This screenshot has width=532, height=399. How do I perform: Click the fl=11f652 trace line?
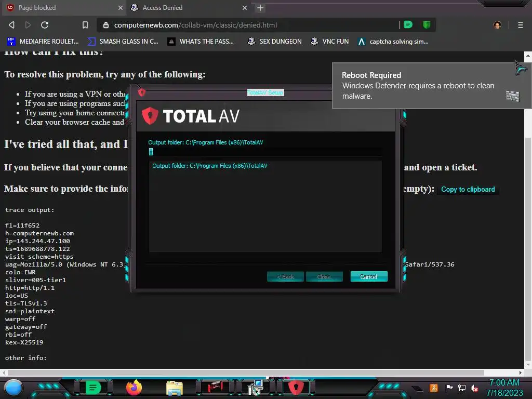point(22,225)
